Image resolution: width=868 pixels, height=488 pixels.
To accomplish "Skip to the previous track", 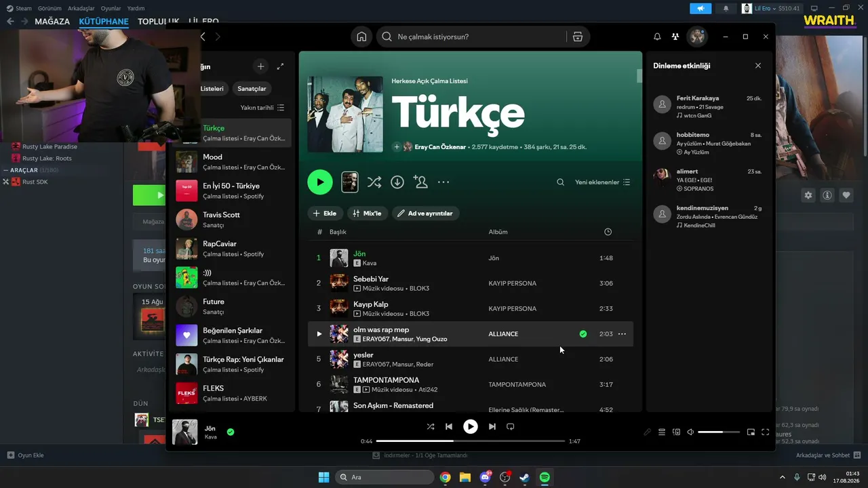I will pos(449,426).
